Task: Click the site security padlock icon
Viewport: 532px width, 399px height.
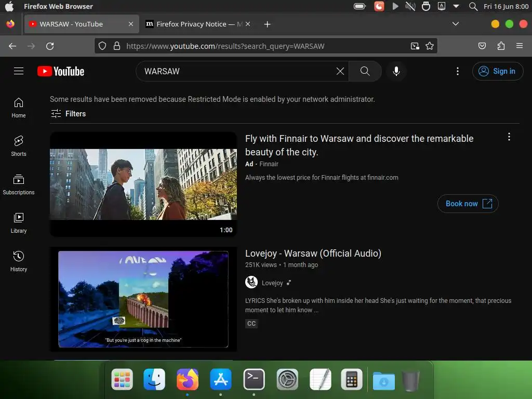Action: click(x=117, y=46)
